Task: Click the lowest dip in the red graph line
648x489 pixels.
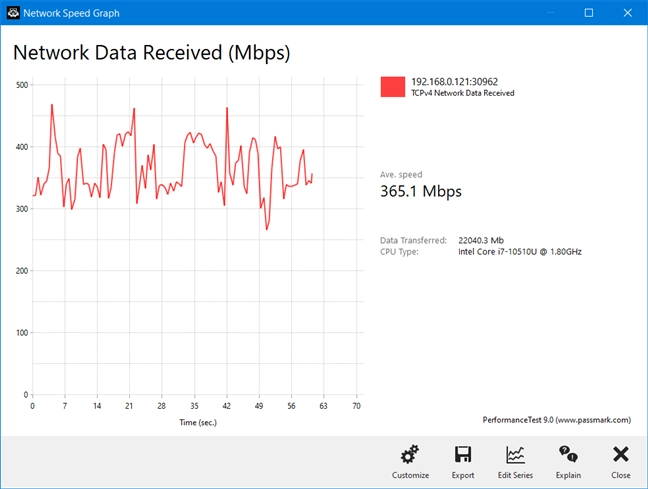Action: 267,229
